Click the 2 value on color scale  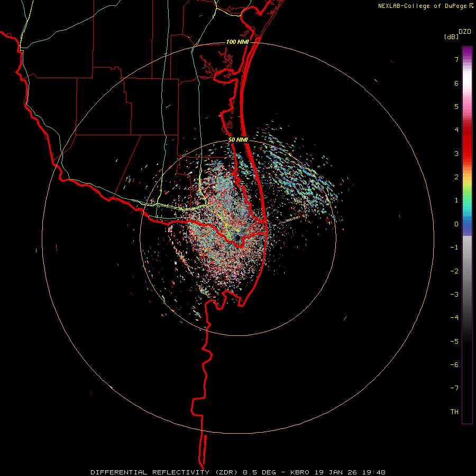click(456, 177)
